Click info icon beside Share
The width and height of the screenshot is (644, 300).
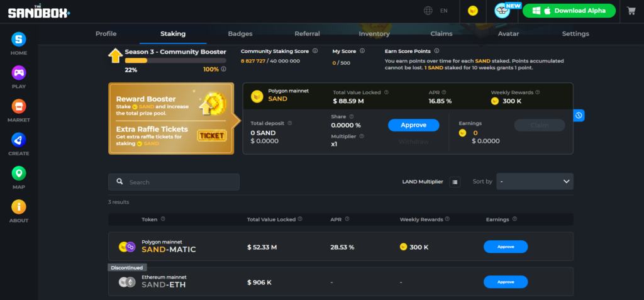click(x=351, y=117)
